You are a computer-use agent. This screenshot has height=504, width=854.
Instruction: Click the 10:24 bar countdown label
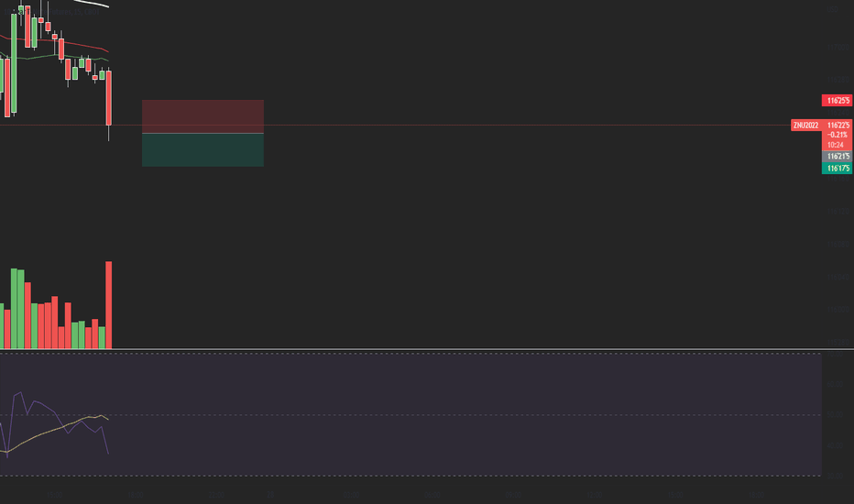(836, 145)
